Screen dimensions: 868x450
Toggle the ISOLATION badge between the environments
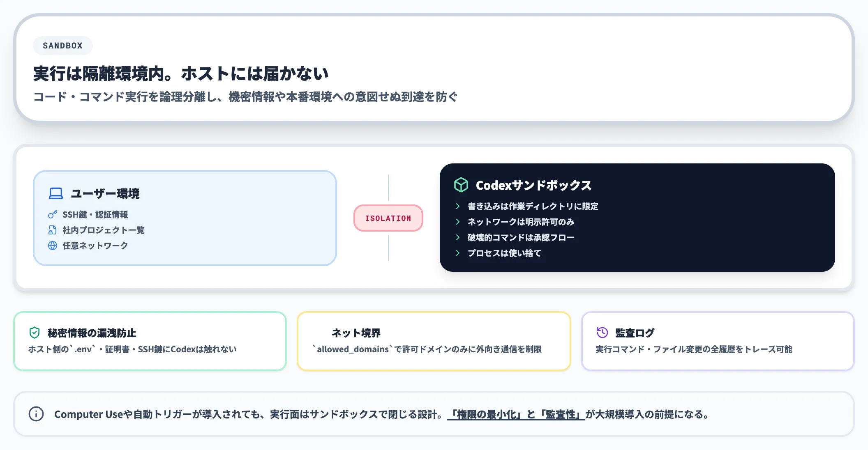[x=388, y=218]
